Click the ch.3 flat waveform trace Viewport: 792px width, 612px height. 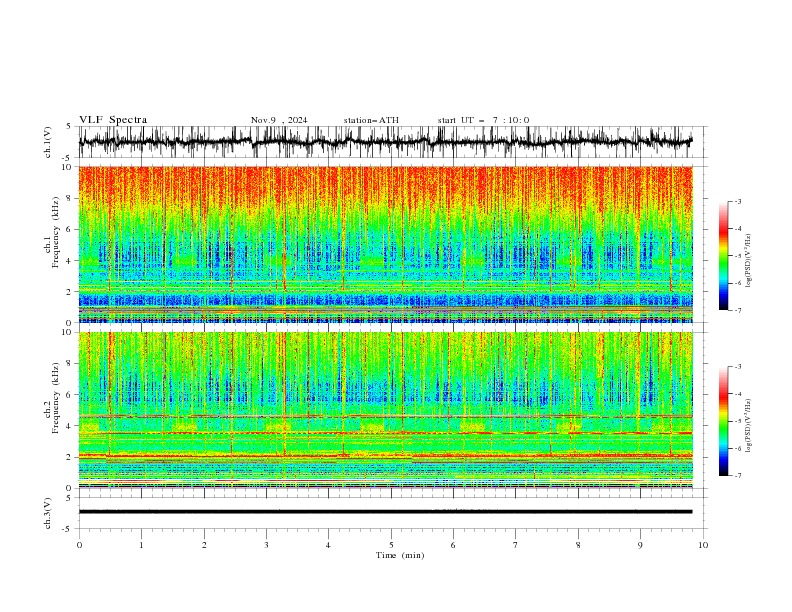point(385,512)
